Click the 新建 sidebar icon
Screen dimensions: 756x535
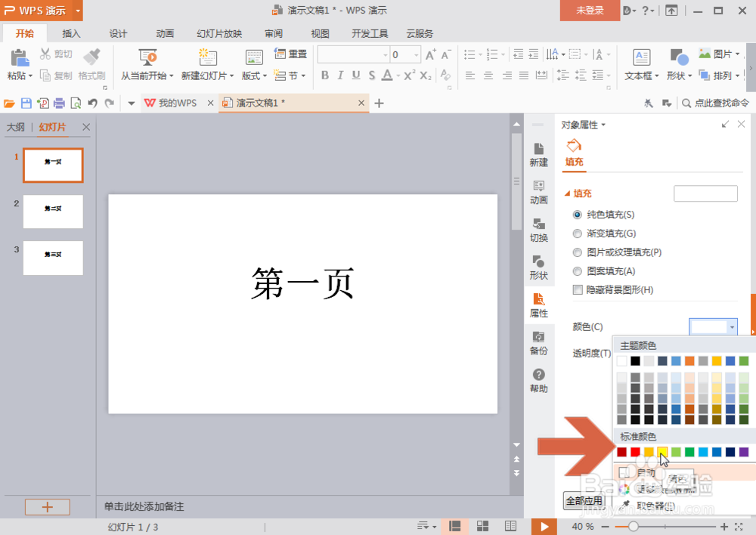(x=538, y=155)
